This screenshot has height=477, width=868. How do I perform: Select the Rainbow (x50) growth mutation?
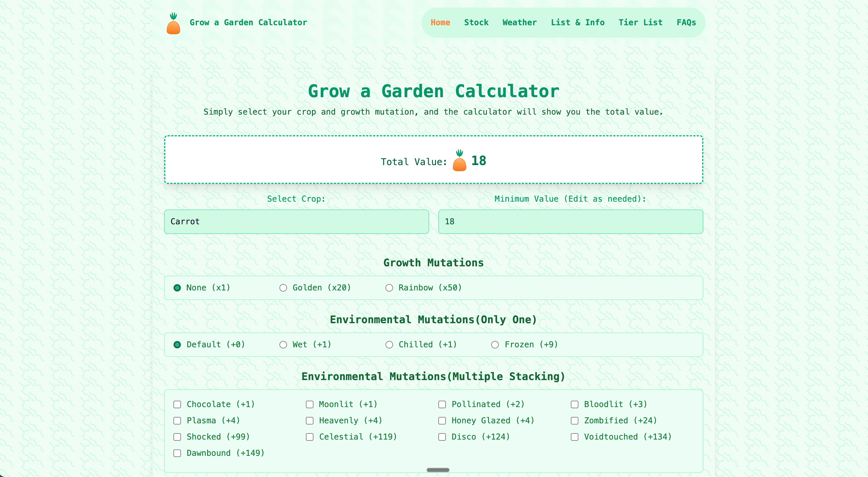[x=389, y=288]
